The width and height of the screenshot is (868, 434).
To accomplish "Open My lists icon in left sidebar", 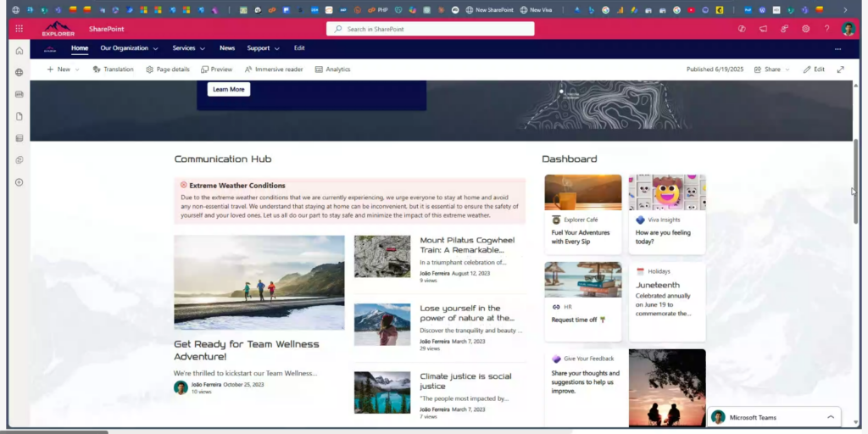I will pyautogui.click(x=19, y=138).
